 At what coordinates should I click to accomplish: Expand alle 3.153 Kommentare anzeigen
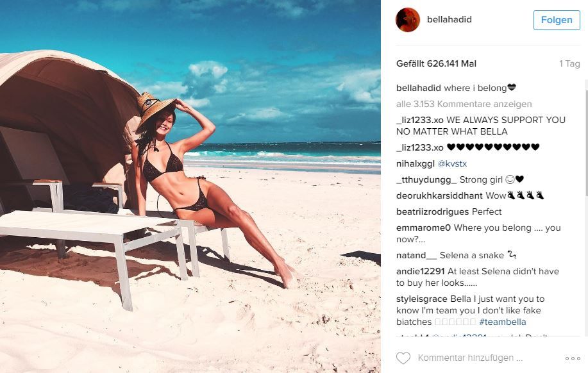coord(464,104)
